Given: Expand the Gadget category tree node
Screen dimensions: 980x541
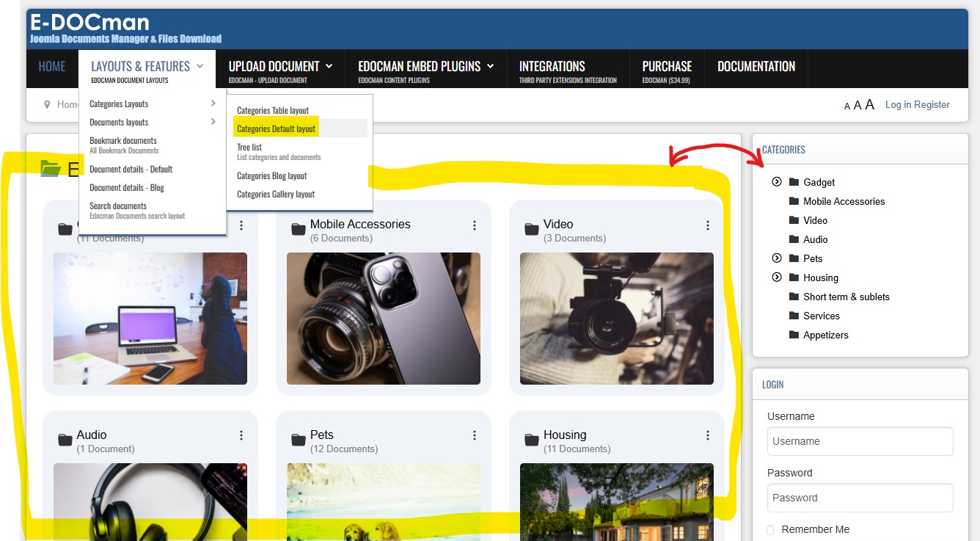Looking at the screenshot, I should [777, 182].
